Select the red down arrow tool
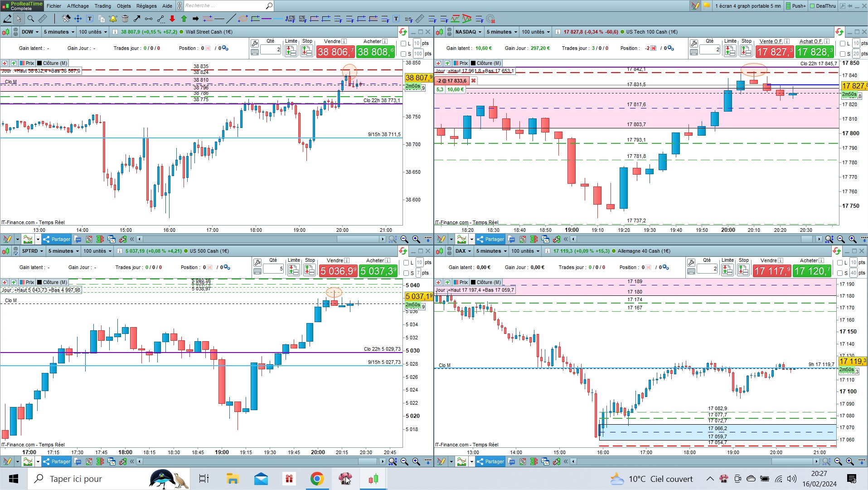Screen dimensions: 868x490 point(172,19)
